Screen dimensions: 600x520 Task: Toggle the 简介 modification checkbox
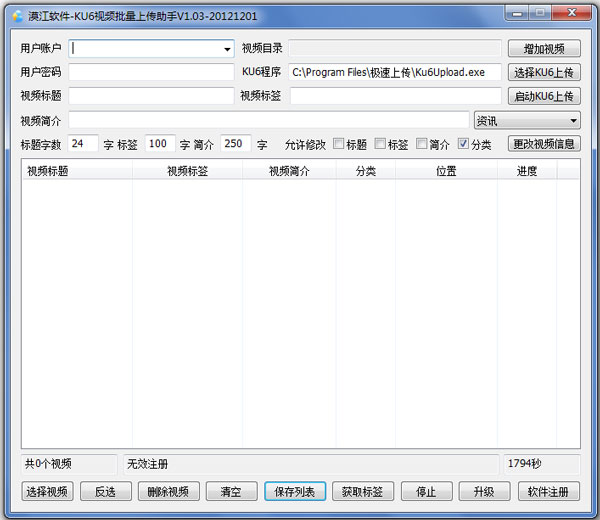click(422, 144)
